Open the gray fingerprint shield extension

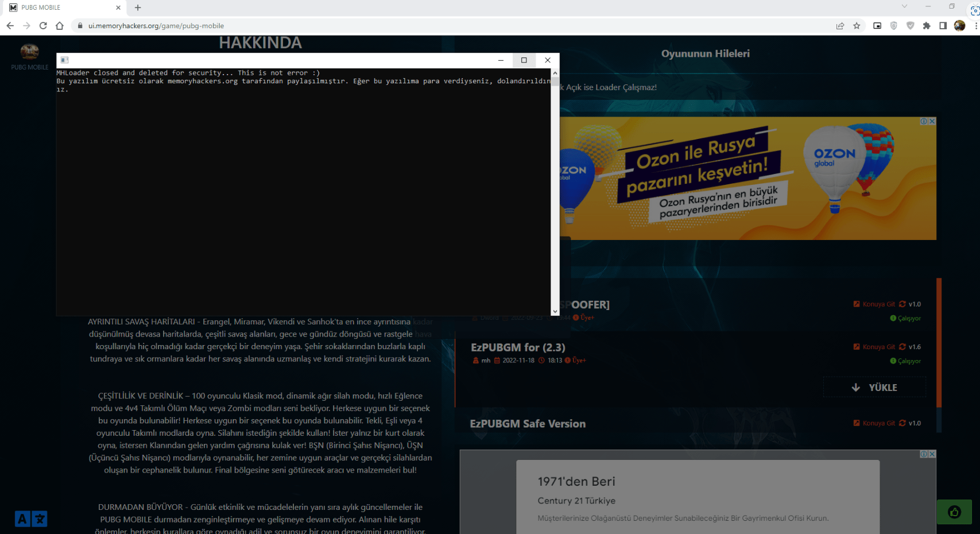[x=894, y=26]
